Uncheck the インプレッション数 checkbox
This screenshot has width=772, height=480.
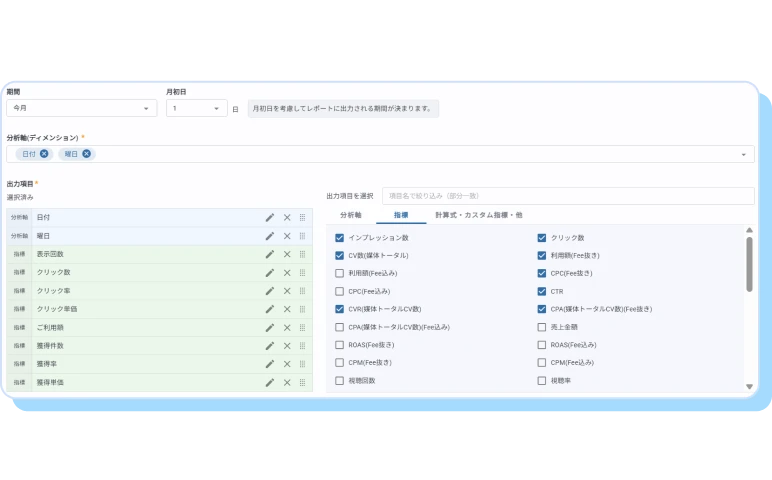340,238
